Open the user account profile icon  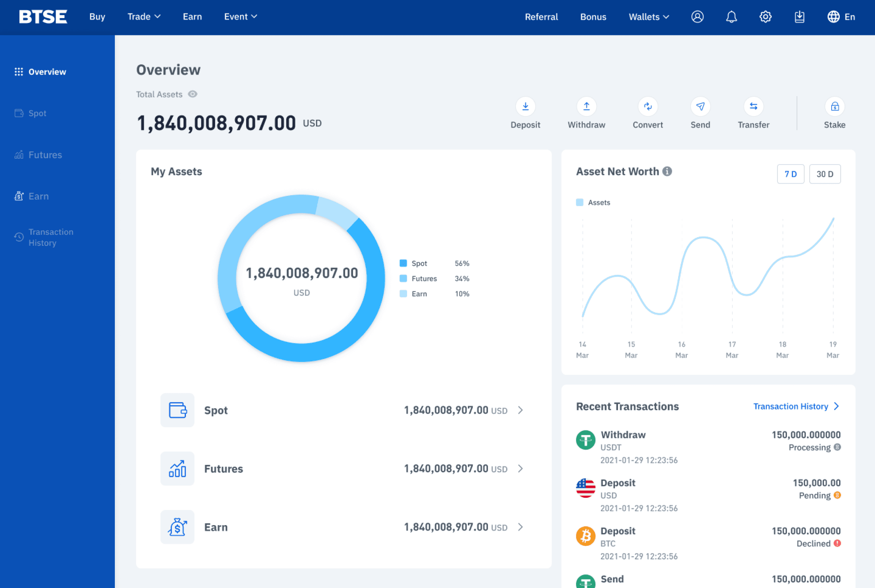[697, 17]
